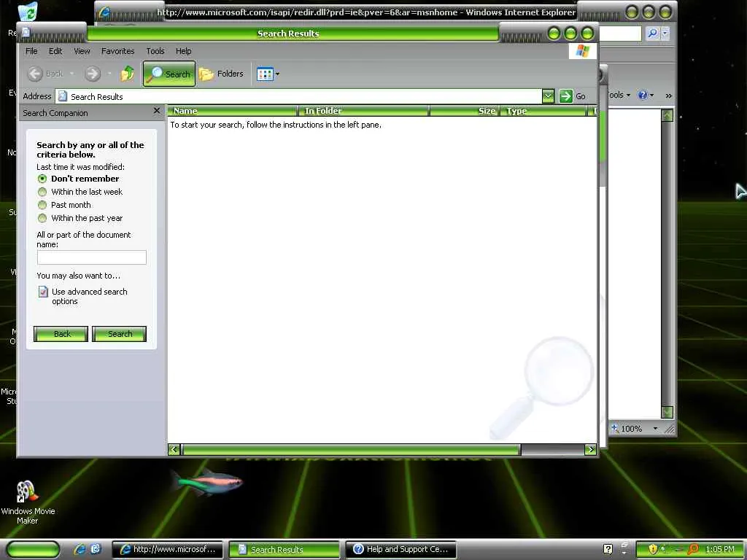Open the Edit menu
747x560 pixels.
tap(55, 51)
